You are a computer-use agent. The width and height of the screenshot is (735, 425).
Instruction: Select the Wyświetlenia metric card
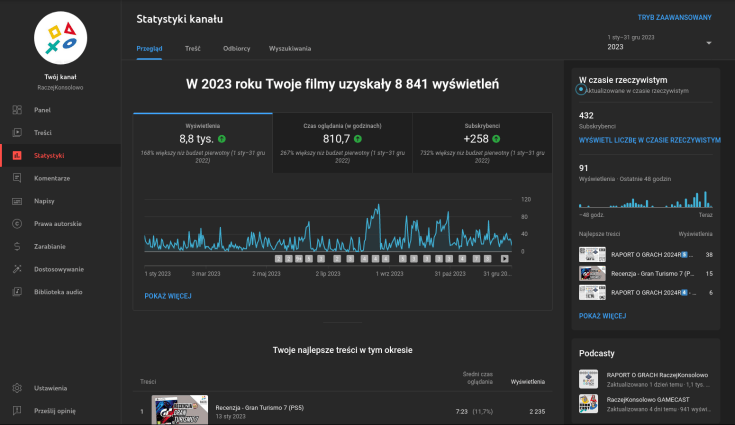tap(202, 141)
